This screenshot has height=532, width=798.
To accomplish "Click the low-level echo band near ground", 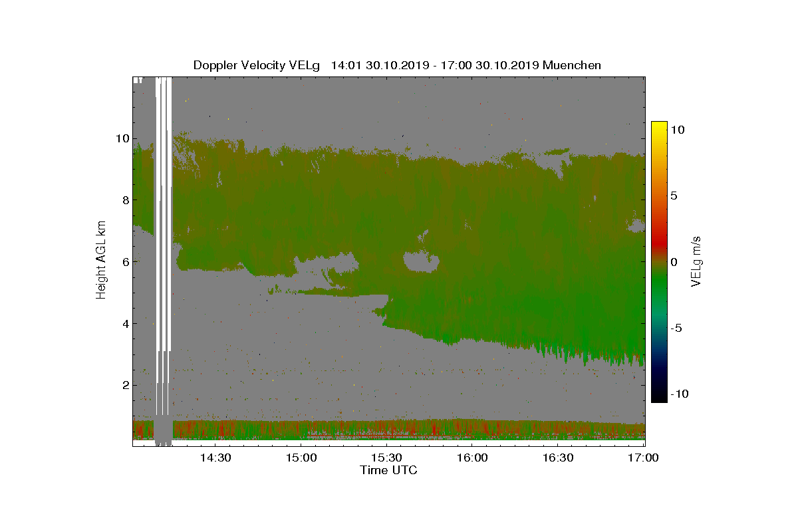I will (x=389, y=430).
